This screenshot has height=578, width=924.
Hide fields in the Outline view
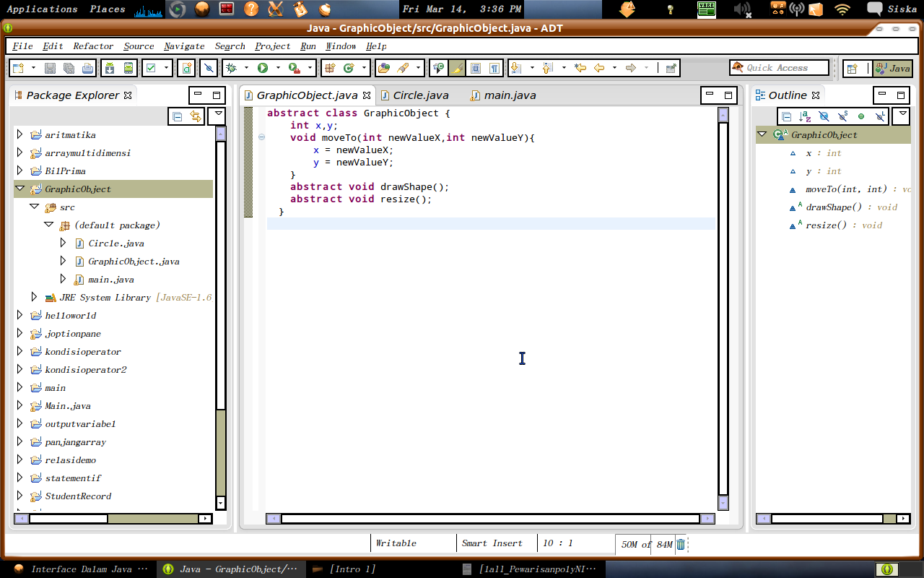coord(824,116)
